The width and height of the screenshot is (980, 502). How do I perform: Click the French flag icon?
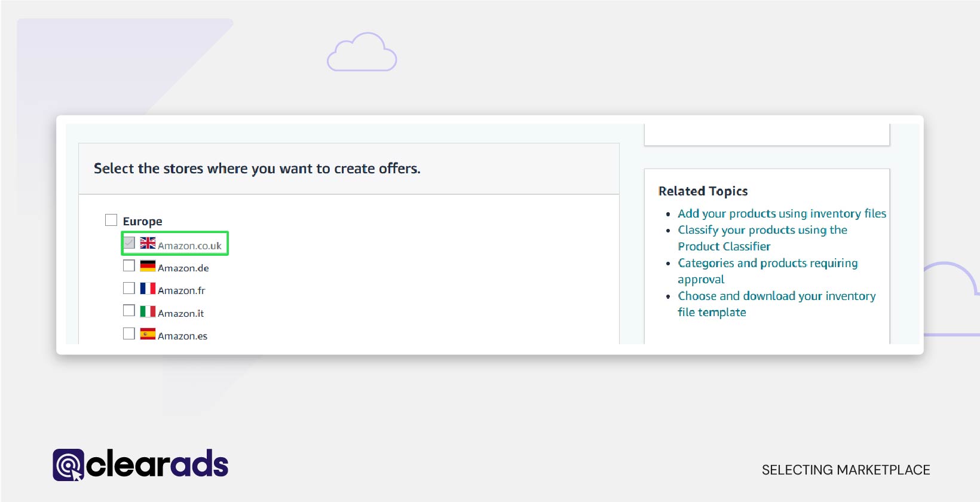click(148, 289)
